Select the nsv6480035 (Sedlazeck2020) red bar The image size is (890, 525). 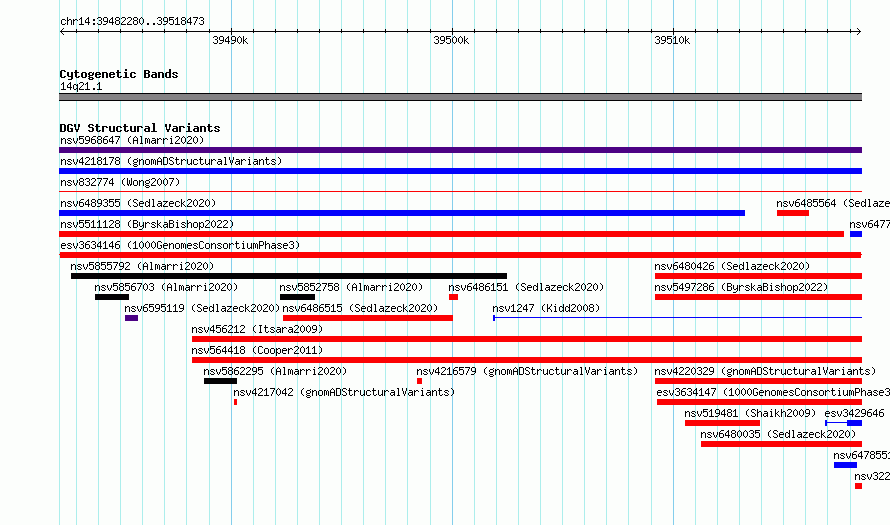782,444
